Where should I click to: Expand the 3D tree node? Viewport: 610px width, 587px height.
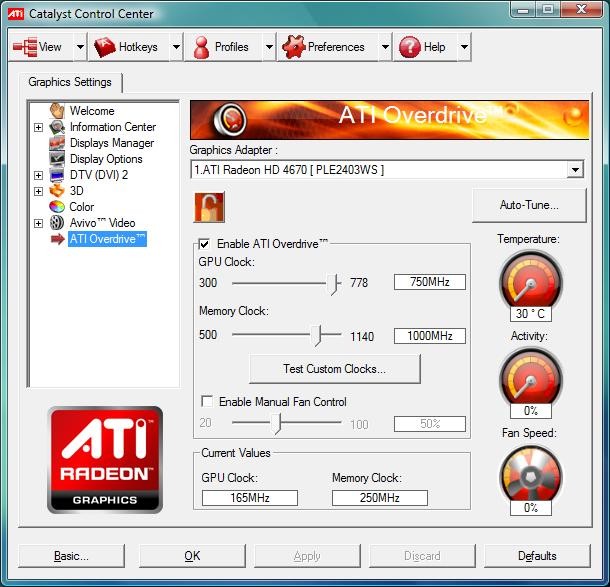[x=38, y=191]
